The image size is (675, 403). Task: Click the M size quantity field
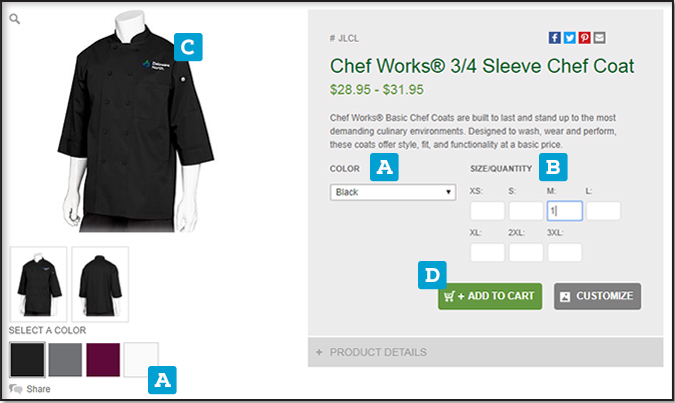coord(565,211)
